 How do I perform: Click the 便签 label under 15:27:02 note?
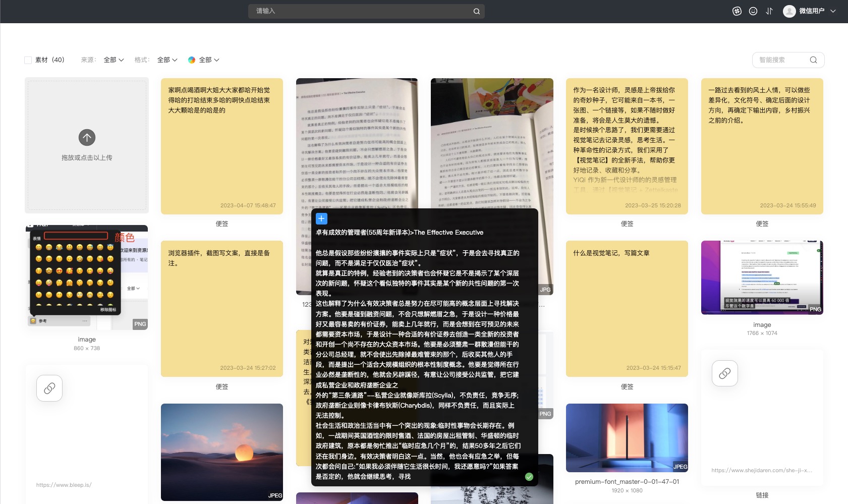coord(222,386)
